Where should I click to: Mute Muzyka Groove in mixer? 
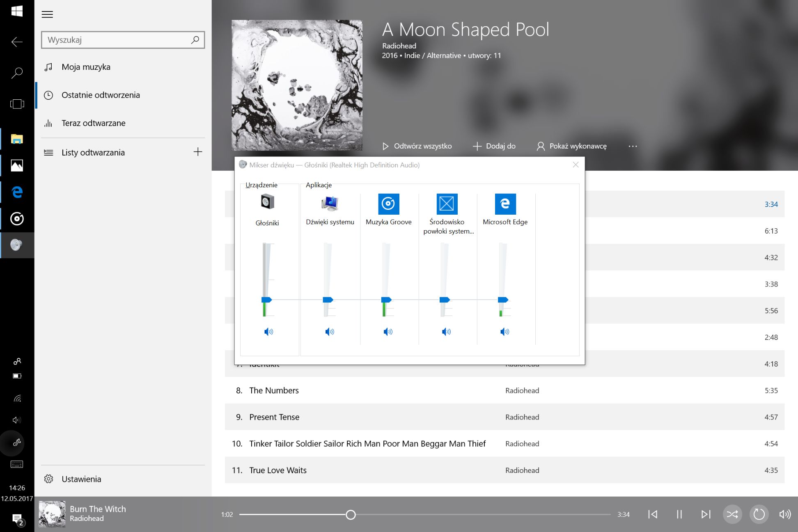[x=388, y=332]
